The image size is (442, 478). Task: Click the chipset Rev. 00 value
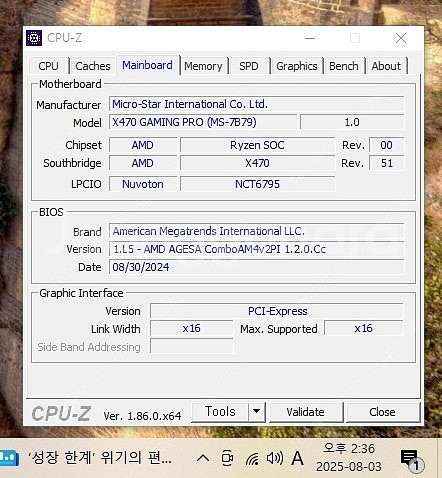386,145
